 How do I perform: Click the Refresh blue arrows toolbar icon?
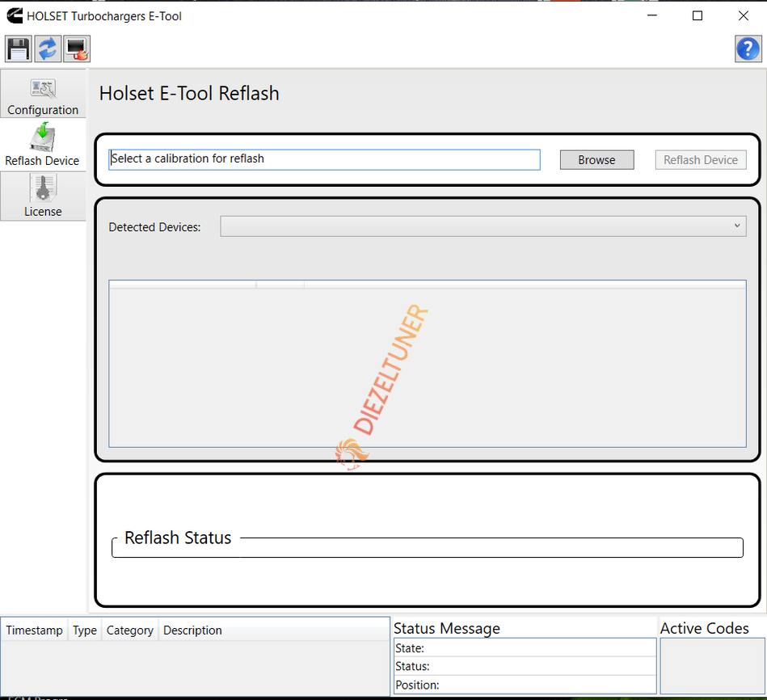[x=48, y=49]
